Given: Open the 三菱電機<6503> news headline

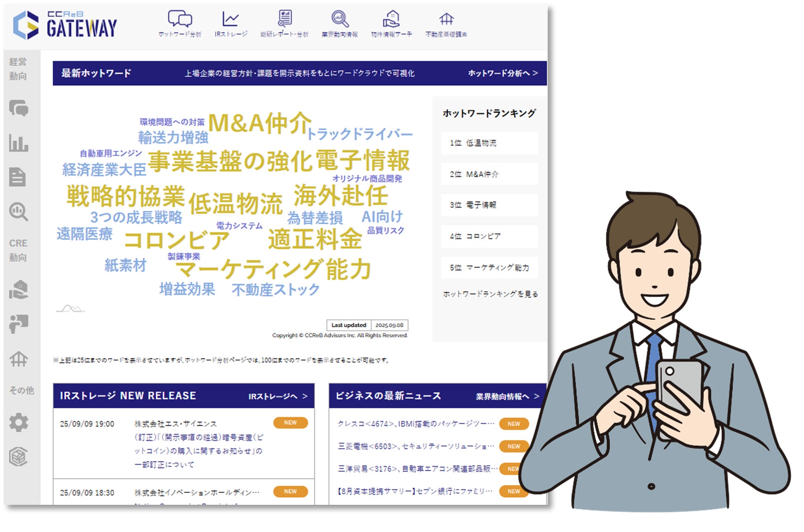Looking at the screenshot, I should pos(416,446).
